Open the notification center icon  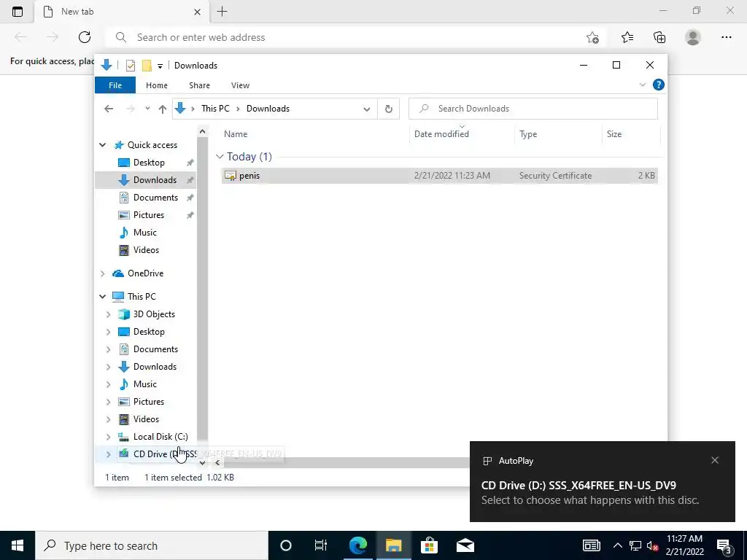724,546
